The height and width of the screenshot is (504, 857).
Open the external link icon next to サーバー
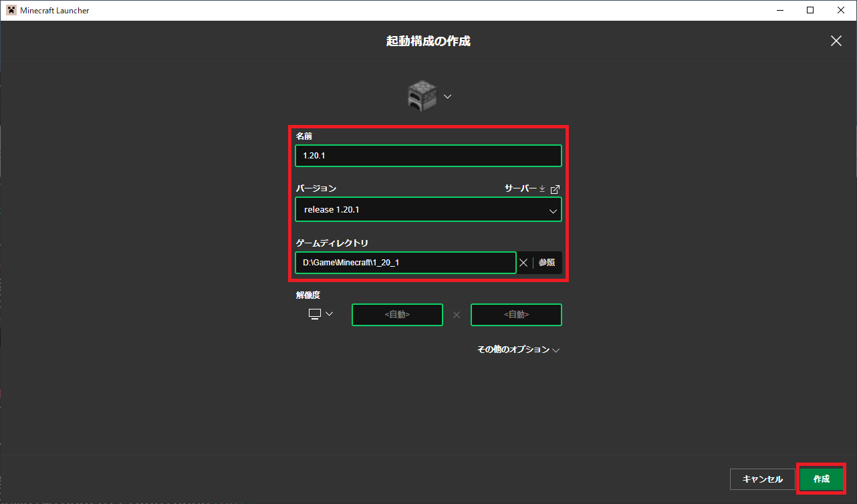click(x=555, y=189)
